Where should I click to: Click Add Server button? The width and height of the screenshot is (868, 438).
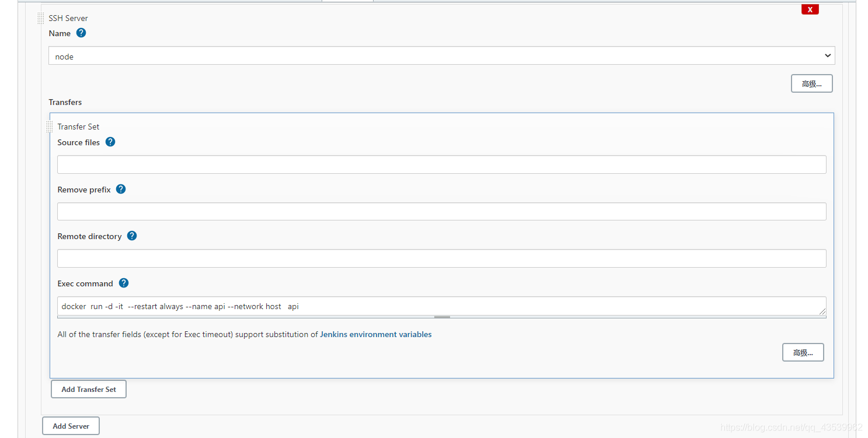(x=71, y=426)
